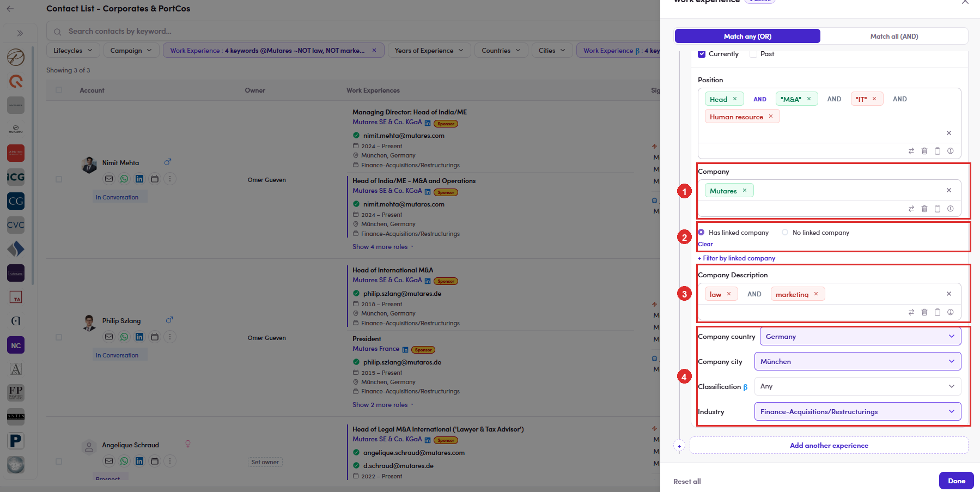The width and height of the screenshot is (980, 492).
Task: Select Has linked company radio button
Action: coord(701,232)
